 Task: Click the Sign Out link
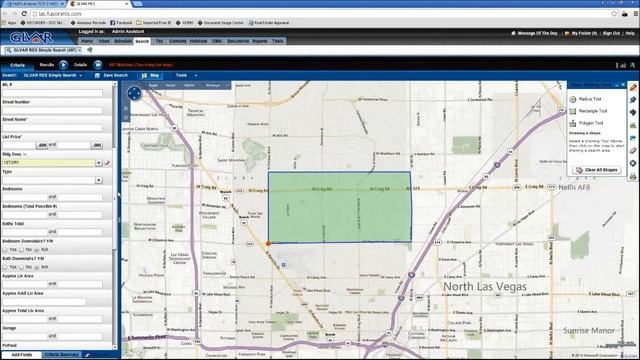click(611, 33)
